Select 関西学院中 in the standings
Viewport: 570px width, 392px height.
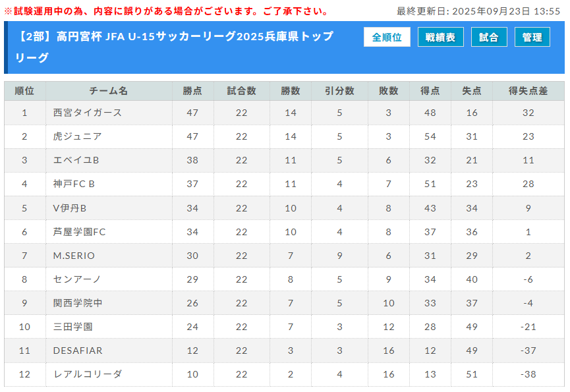click(x=78, y=303)
